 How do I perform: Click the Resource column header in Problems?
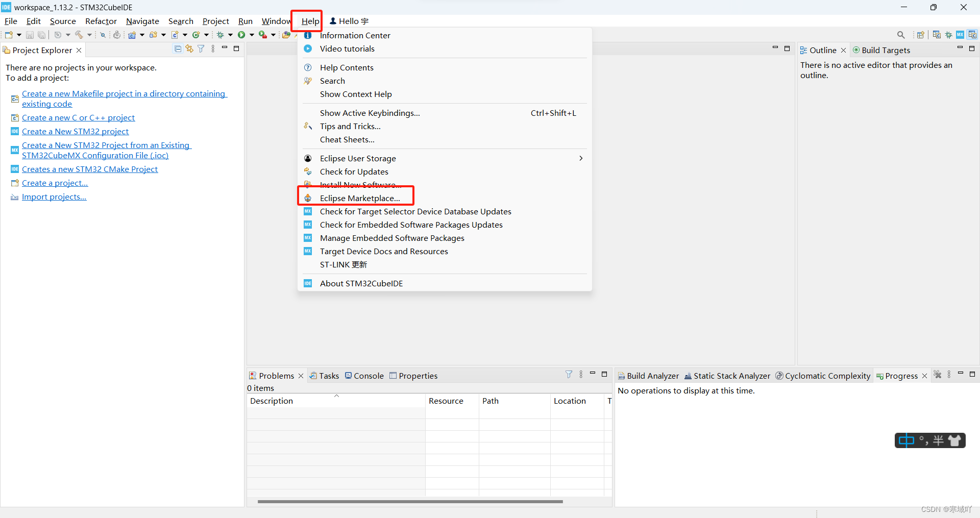[452, 401]
